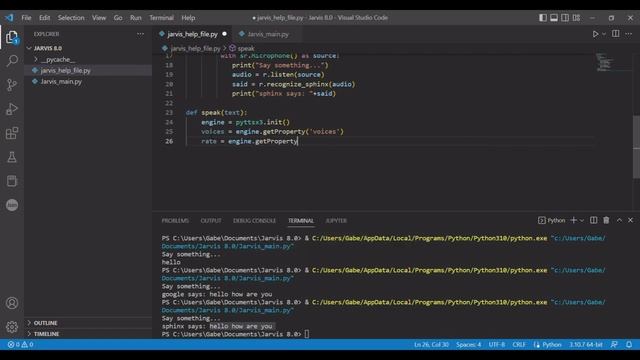Viewport: 640px width, 360px height.
Task: Open Manage gear icon
Action: (x=12, y=327)
